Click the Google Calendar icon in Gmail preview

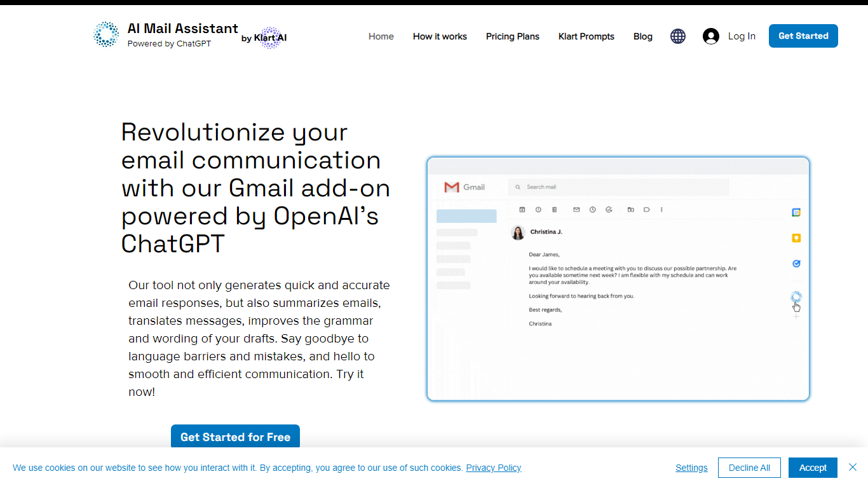pyautogui.click(x=796, y=212)
